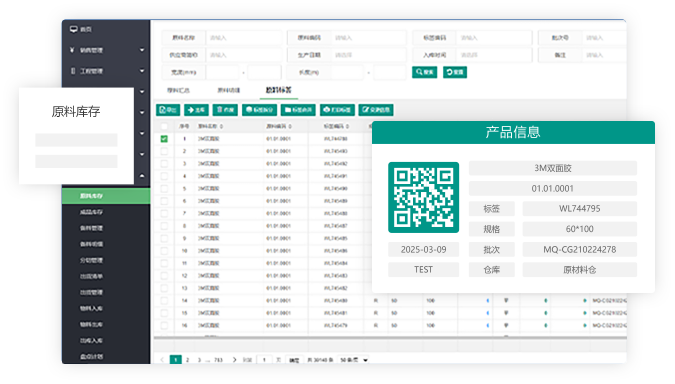
Task: Open 成品库存 in the sidebar
Action: (91, 212)
